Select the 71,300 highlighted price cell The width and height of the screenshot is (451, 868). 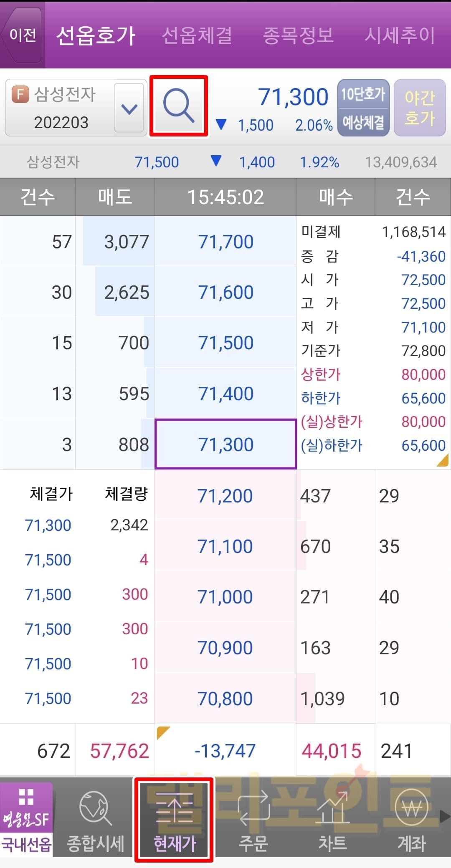225,444
